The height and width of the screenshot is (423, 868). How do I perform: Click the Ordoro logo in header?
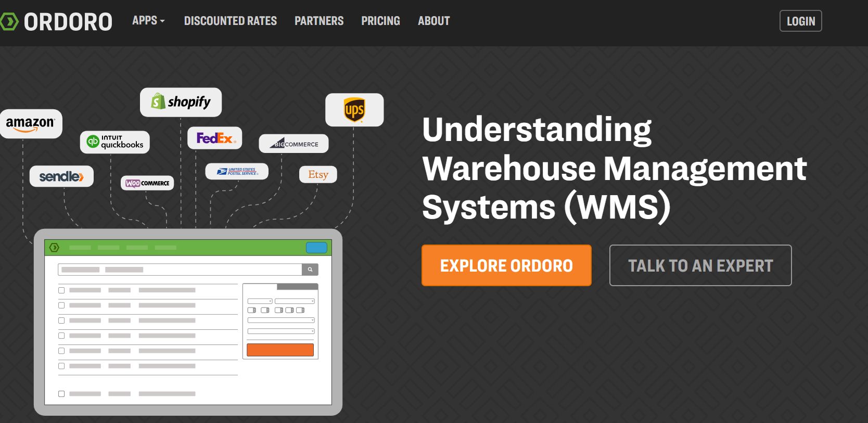pos(56,22)
